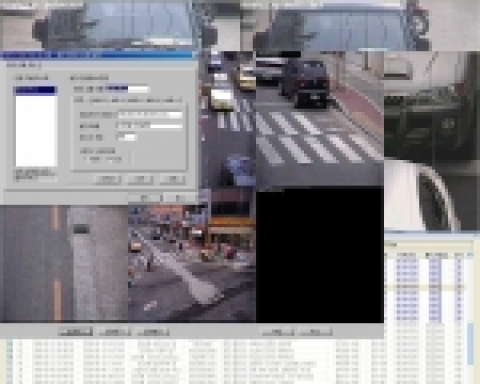Viewport: 480px width, 384px height.
Task: Select the busy intersection camera feed with orange storefront
Action: (192, 263)
